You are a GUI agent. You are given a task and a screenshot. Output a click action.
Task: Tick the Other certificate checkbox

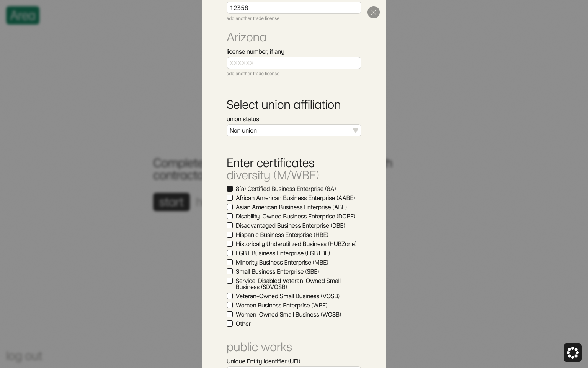(x=230, y=324)
